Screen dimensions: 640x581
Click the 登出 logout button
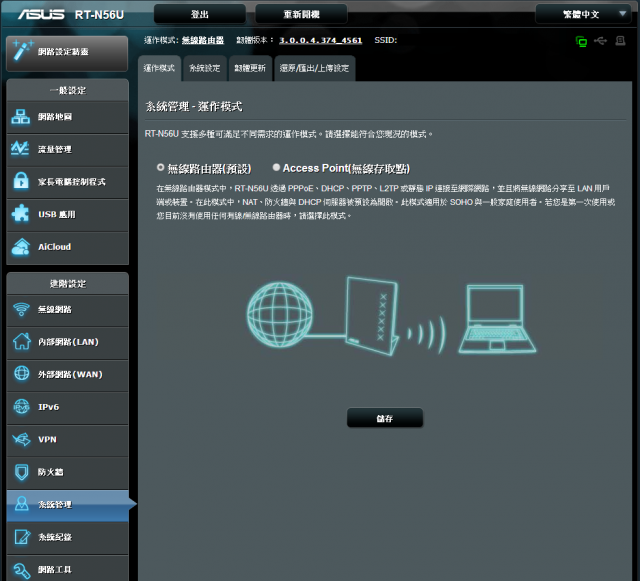click(200, 14)
